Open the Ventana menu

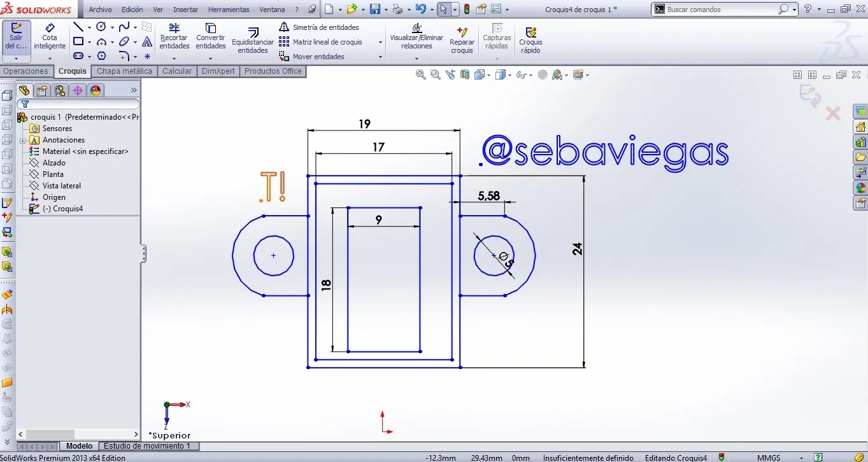(272, 10)
